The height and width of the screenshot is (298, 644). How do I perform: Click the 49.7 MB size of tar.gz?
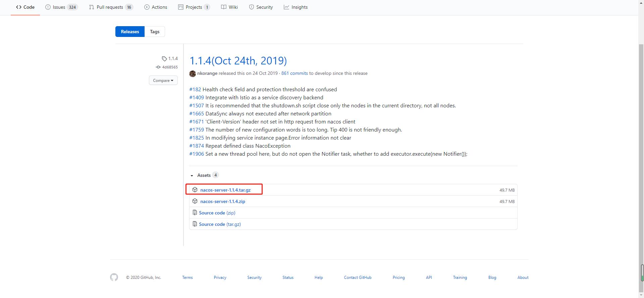tap(507, 190)
